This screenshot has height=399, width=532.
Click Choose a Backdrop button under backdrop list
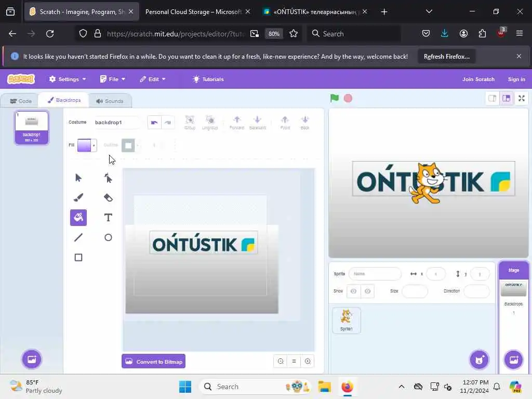click(32, 359)
